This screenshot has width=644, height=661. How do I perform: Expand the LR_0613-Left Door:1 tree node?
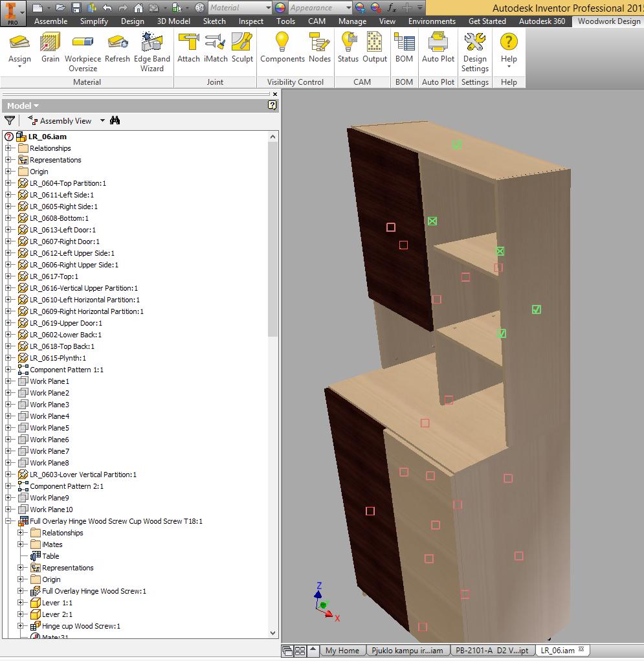click(8, 230)
